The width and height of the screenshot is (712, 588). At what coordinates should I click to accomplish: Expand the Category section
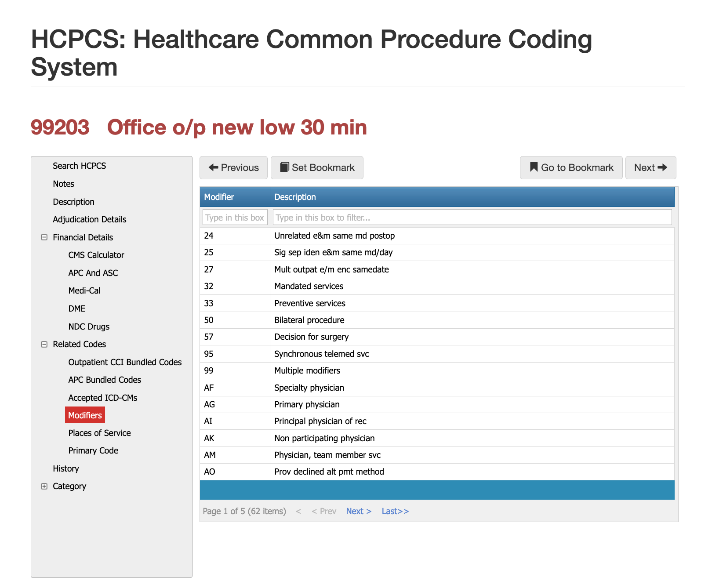pyautogui.click(x=44, y=486)
